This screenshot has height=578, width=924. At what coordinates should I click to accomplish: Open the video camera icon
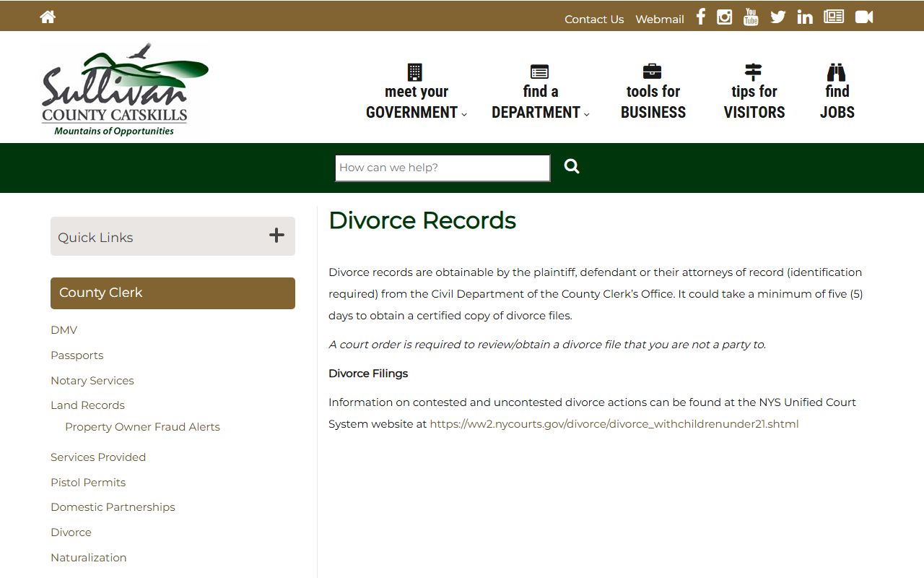864,17
